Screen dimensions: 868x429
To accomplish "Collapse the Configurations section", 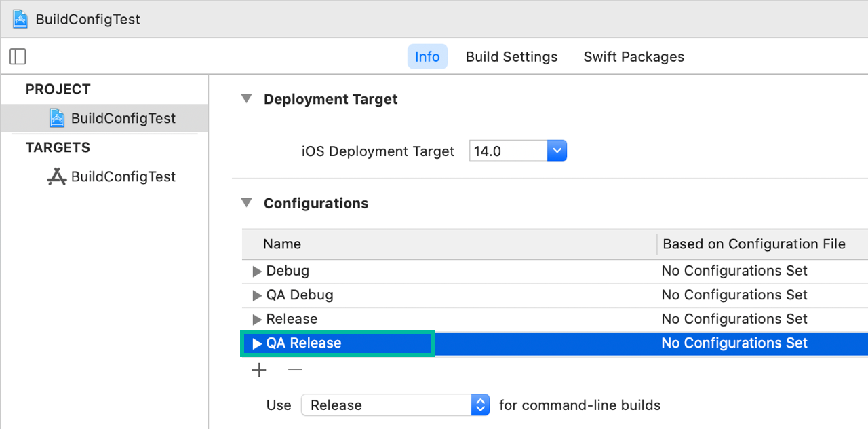I will [246, 203].
